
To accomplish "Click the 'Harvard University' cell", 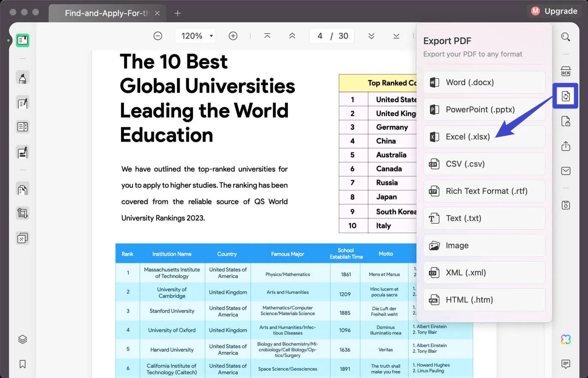I will point(172,350).
